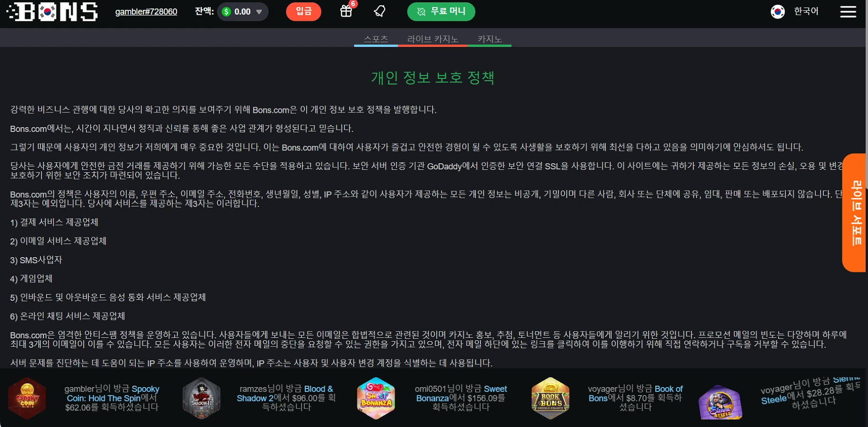Open the Book of Bons thumbnail

550,398
